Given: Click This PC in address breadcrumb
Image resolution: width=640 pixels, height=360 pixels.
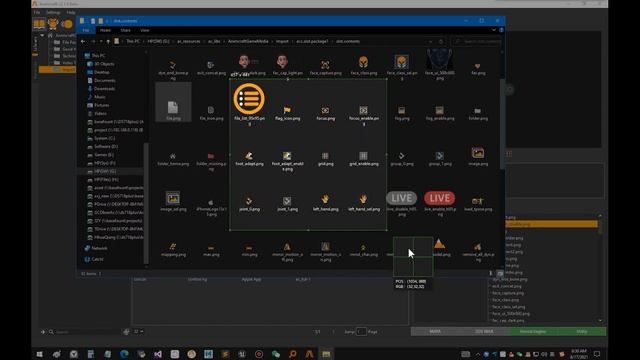Looking at the screenshot, I should pos(133,41).
